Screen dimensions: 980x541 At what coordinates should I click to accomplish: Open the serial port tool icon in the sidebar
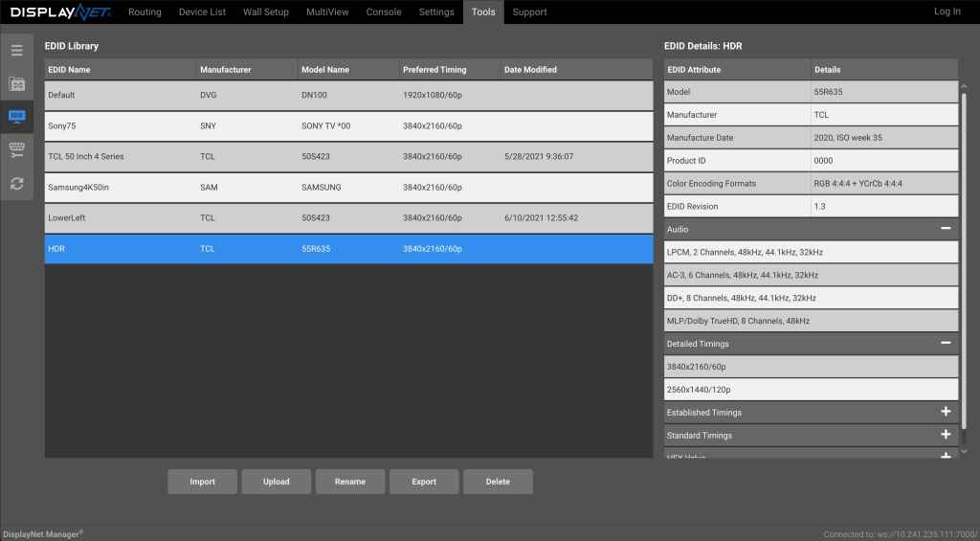tap(17, 149)
